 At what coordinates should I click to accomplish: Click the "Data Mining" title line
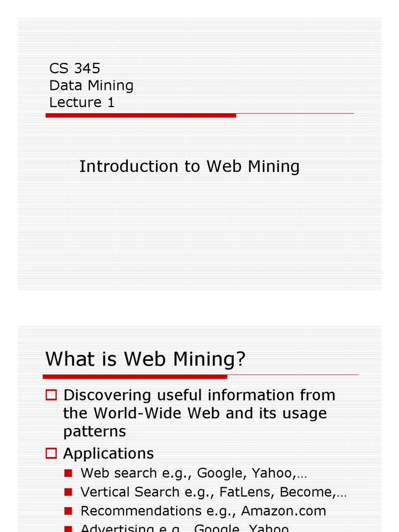[91, 86]
